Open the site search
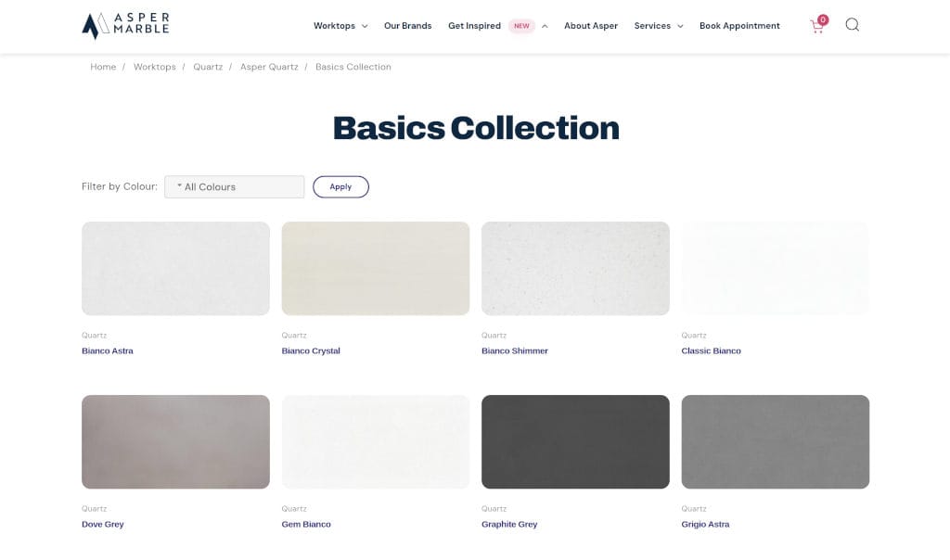This screenshot has width=950, height=560. point(852,25)
